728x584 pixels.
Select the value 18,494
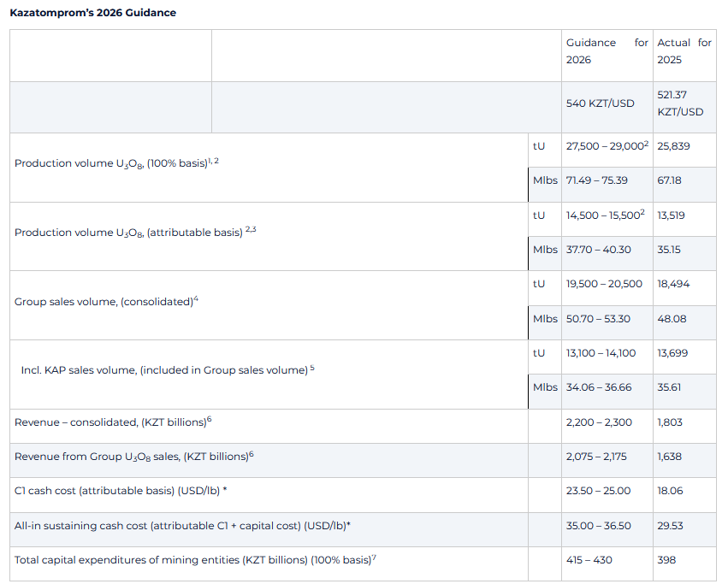coord(673,284)
